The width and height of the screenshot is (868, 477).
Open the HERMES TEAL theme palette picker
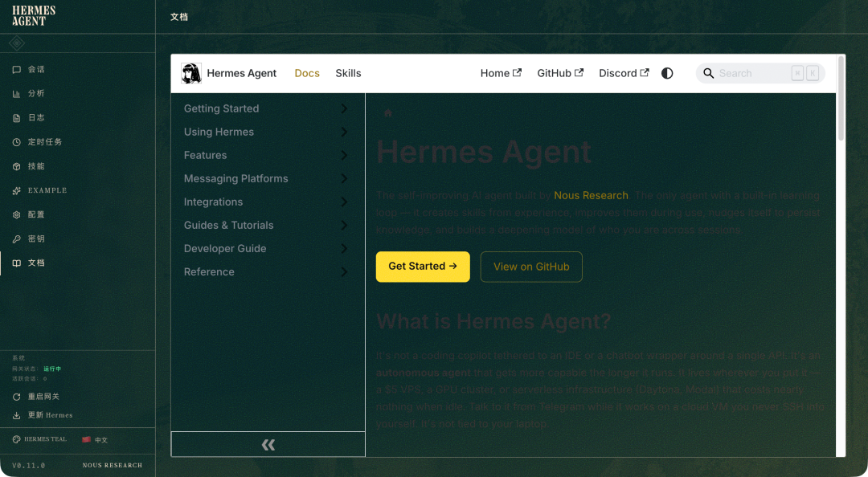point(39,439)
